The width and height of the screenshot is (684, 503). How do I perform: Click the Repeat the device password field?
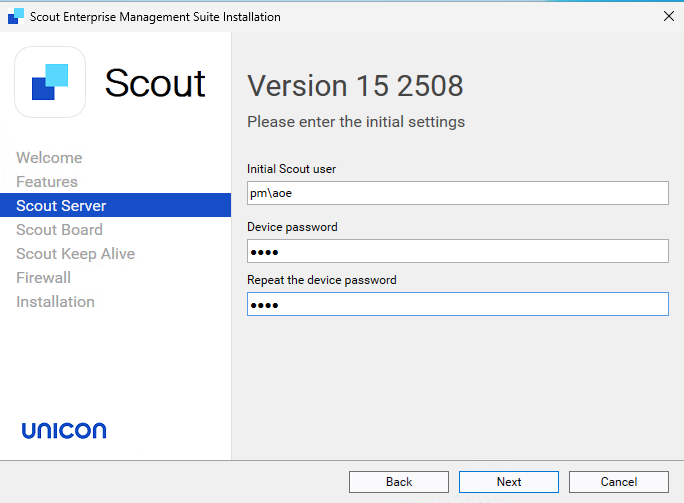coord(457,304)
